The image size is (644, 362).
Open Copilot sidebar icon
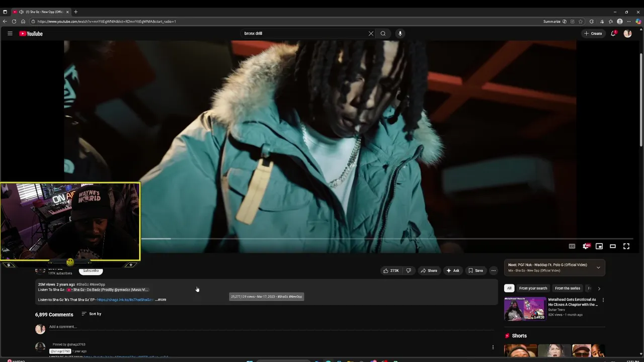638,22
